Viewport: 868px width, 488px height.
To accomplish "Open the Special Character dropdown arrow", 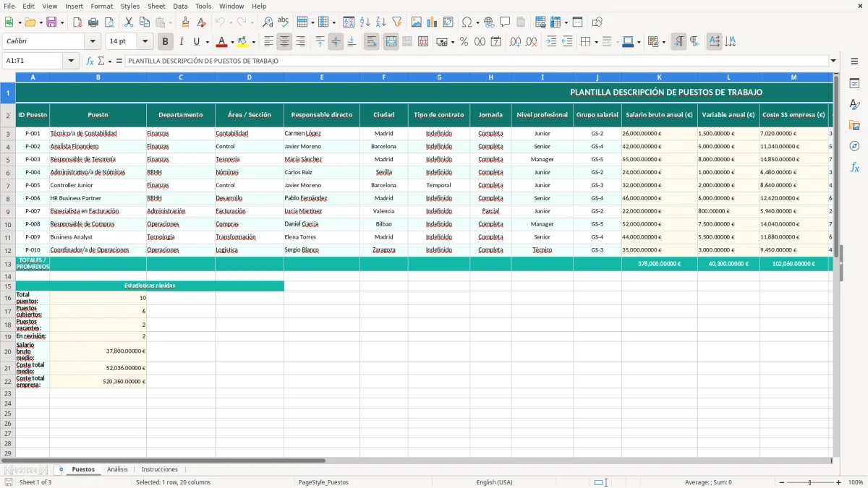I will 477,22.
